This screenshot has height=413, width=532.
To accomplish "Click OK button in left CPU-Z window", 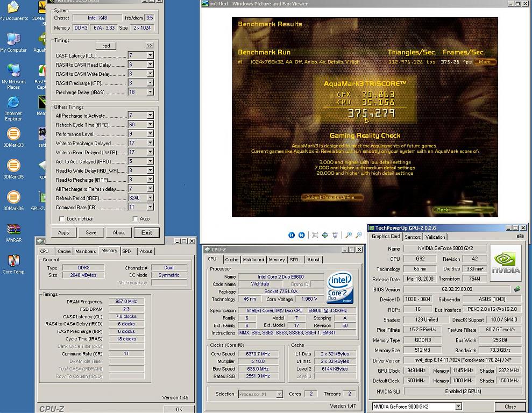I will point(179,409).
